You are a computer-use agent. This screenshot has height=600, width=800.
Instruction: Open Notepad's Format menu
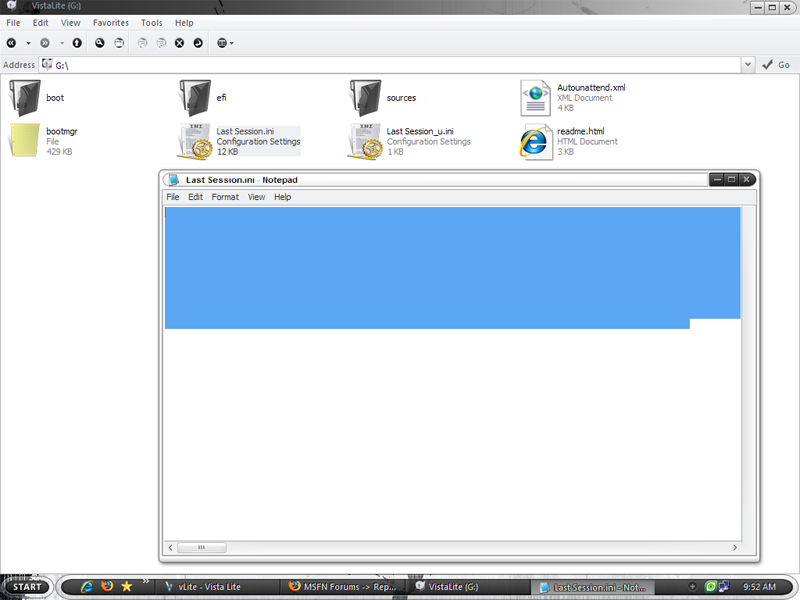pos(225,197)
